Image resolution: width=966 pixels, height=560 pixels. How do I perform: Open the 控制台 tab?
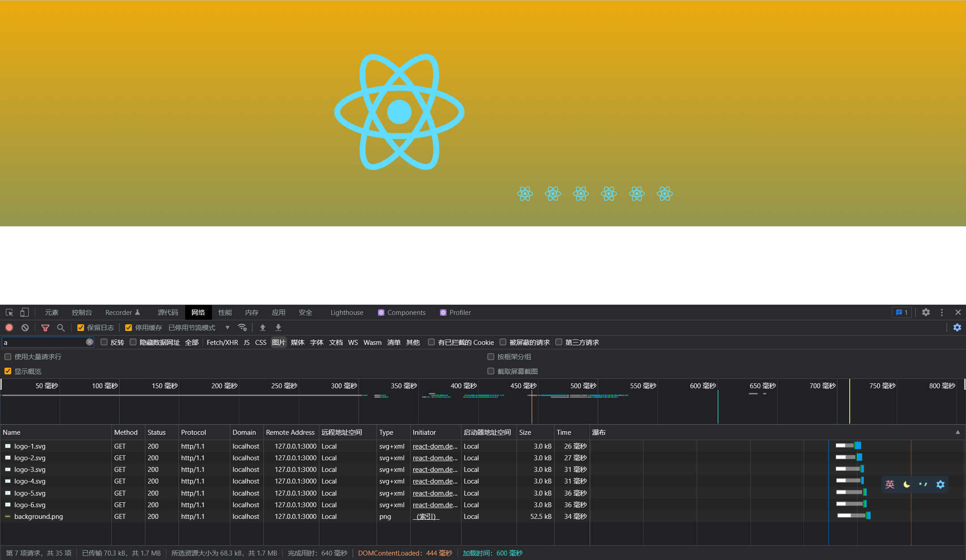coord(82,312)
